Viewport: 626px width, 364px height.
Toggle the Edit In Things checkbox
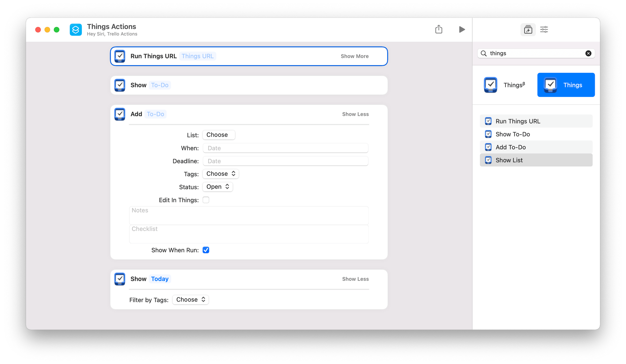pyautogui.click(x=206, y=200)
